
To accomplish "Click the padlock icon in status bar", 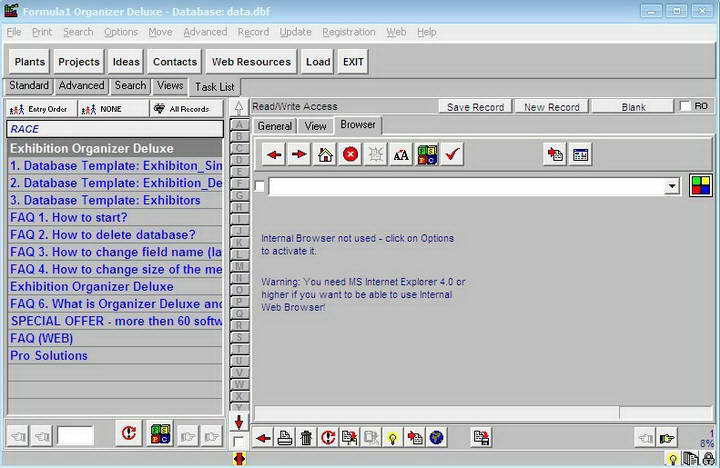I will [709, 458].
